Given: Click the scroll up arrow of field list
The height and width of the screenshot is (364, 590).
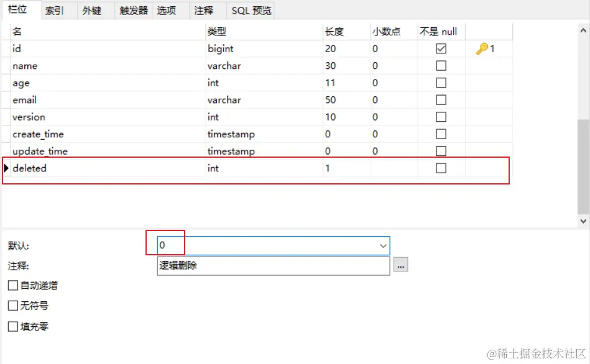Looking at the screenshot, I should pos(583,30).
